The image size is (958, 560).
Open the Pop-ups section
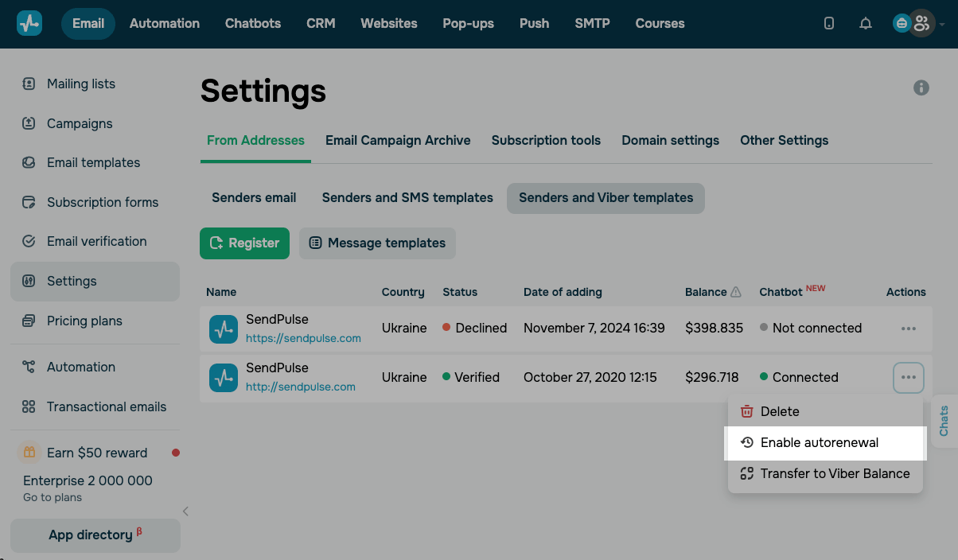(x=469, y=24)
